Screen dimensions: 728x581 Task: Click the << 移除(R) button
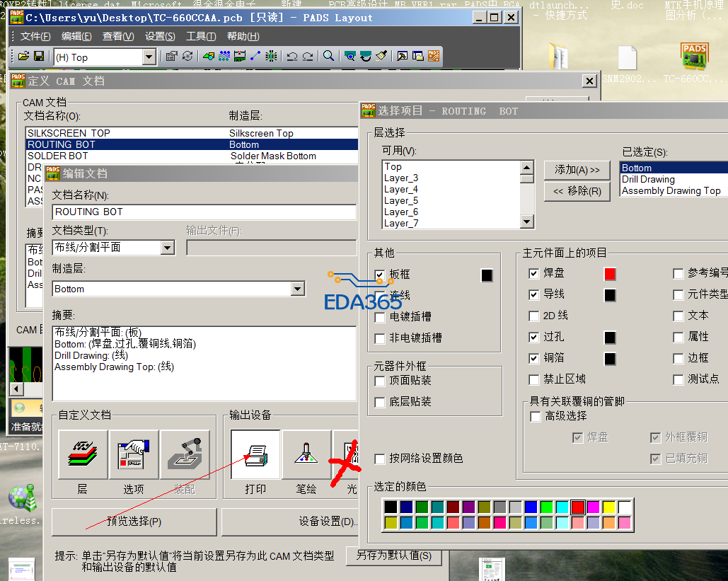pyautogui.click(x=577, y=191)
